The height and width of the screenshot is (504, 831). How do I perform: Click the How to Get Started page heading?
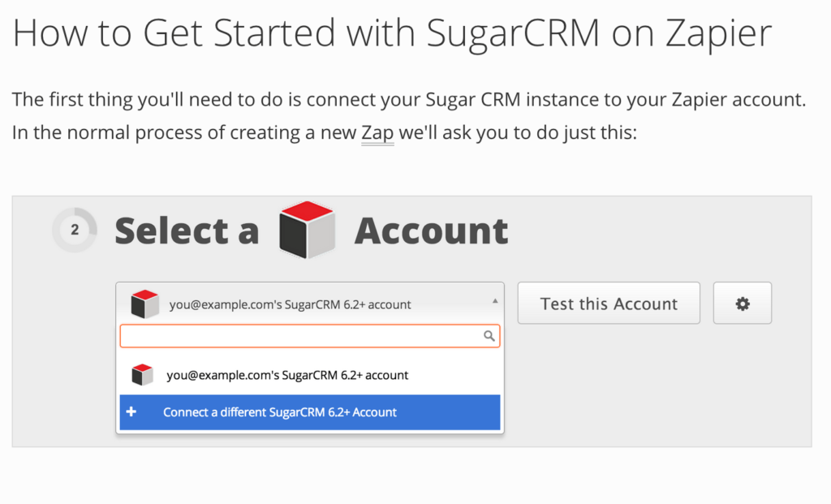[x=391, y=32]
